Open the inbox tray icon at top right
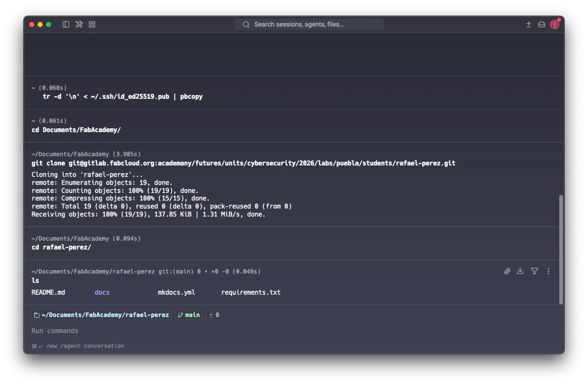 coord(541,24)
